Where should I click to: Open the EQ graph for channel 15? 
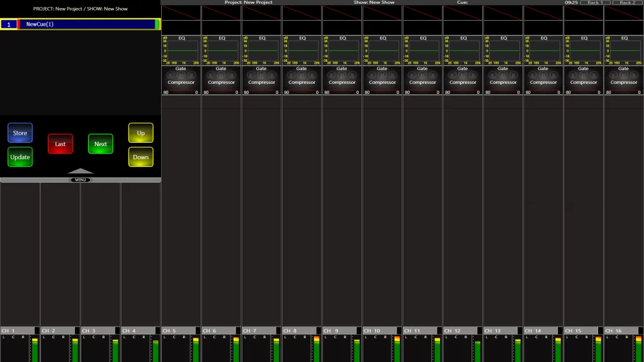click(x=584, y=50)
